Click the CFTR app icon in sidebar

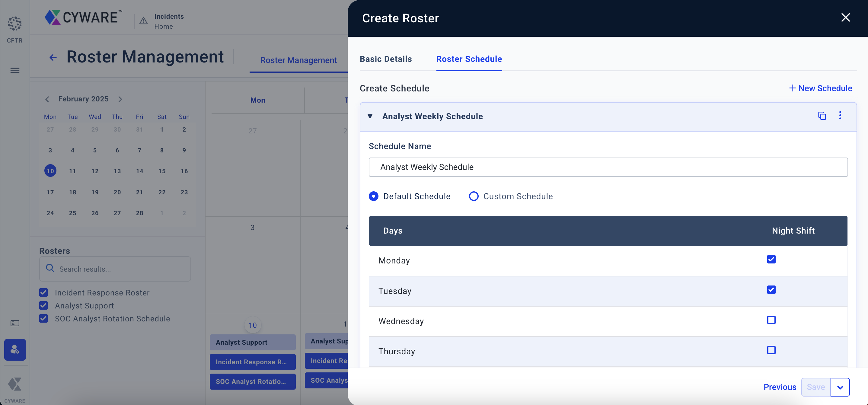(x=14, y=24)
